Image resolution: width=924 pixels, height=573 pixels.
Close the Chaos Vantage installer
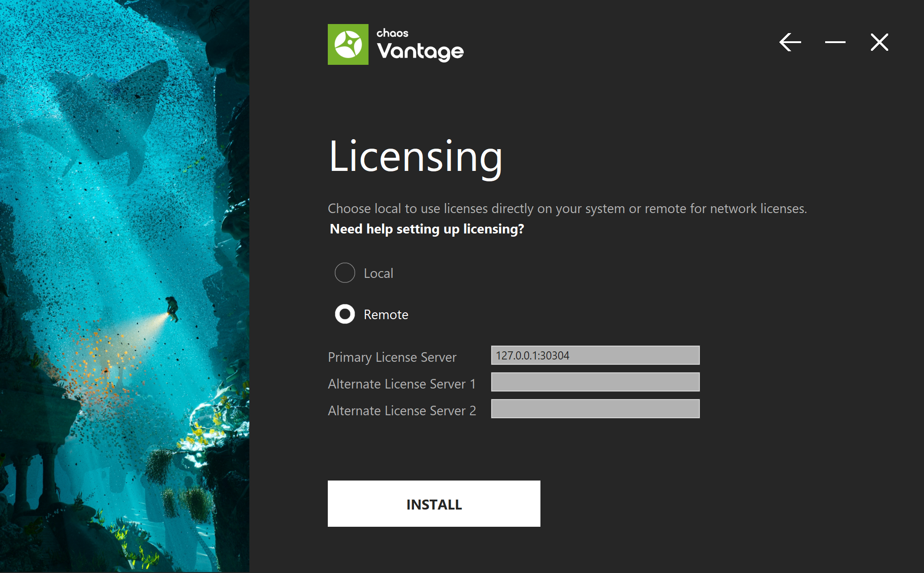[880, 42]
